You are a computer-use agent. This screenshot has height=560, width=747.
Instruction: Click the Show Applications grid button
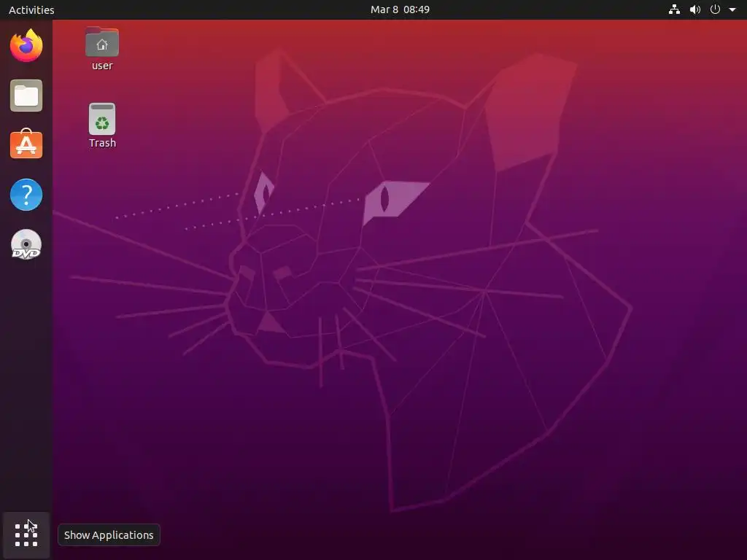[26, 535]
